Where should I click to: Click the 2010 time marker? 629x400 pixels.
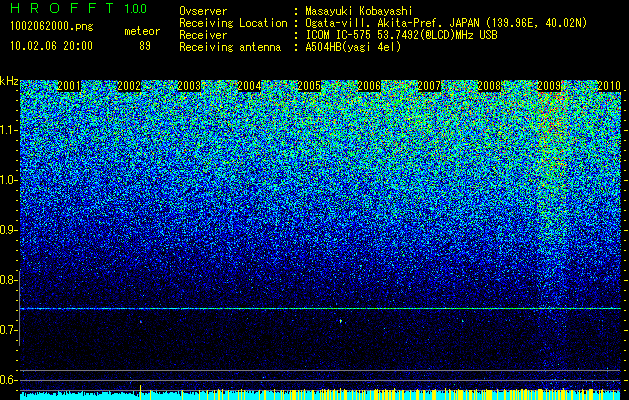click(x=609, y=86)
